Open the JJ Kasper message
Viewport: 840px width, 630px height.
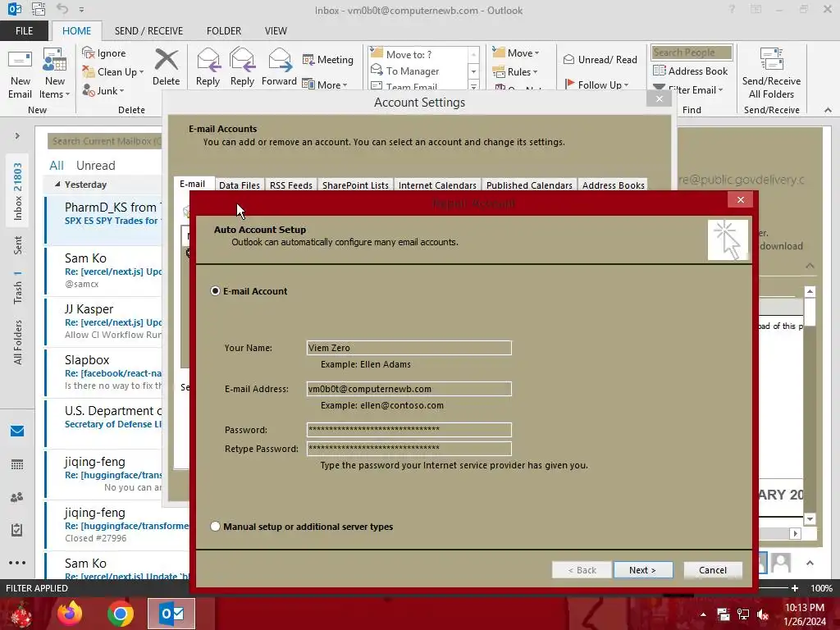click(x=104, y=322)
